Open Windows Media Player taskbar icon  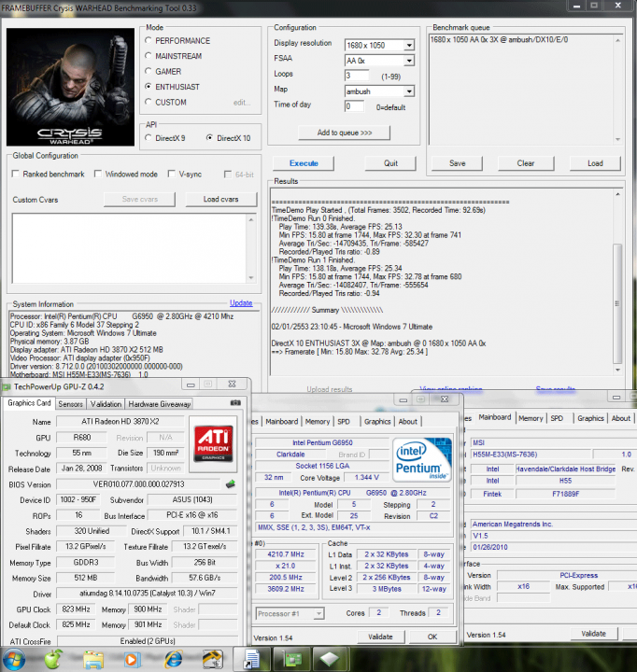tap(132, 660)
